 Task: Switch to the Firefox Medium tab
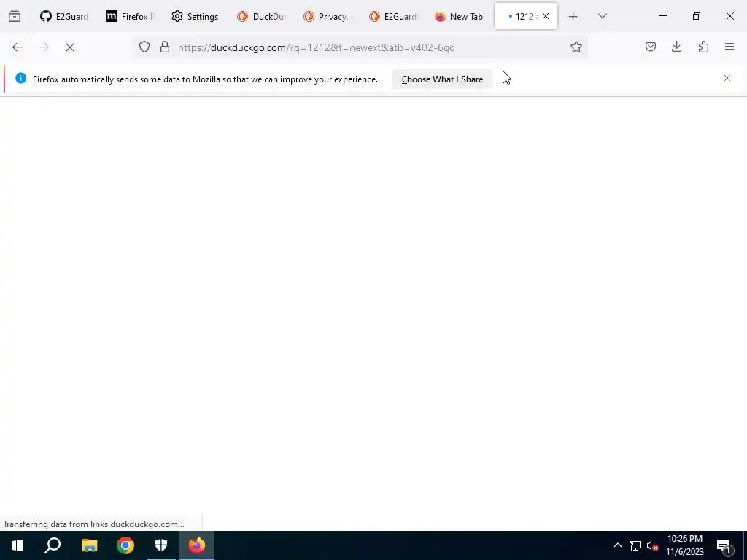click(x=130, y=16)
